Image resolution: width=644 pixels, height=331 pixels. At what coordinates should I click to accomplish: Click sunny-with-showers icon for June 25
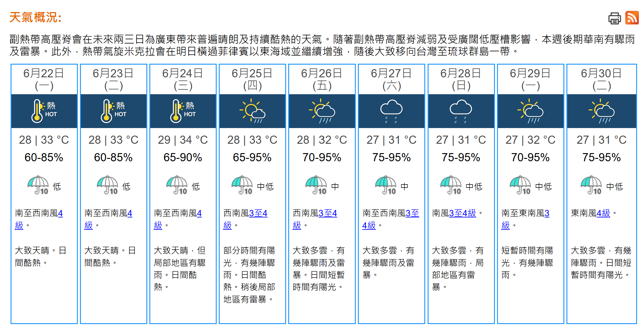click(253, 111)
